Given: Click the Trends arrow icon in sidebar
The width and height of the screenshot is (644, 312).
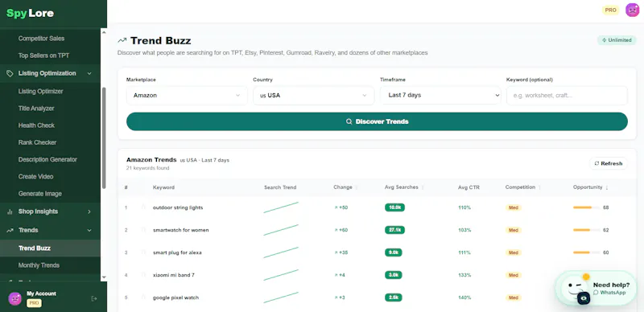Looking at the screenshot, I should pos(10,230).
